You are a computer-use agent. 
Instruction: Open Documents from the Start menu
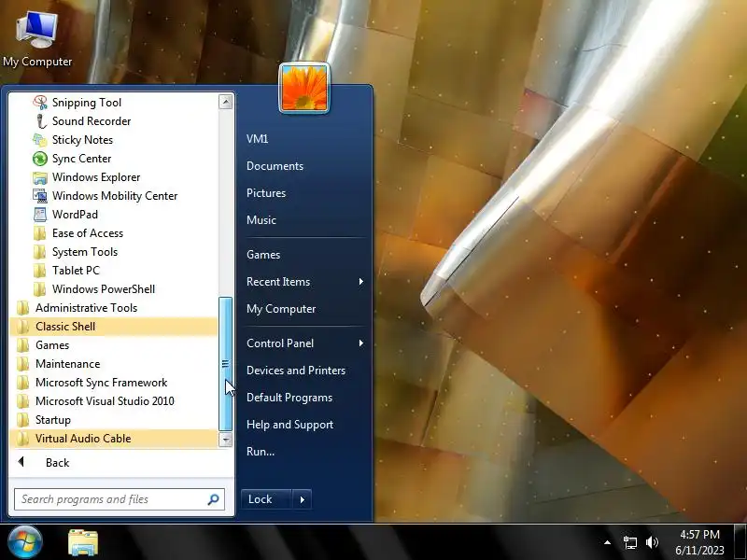pyautogui.click(x=275, y=166)
